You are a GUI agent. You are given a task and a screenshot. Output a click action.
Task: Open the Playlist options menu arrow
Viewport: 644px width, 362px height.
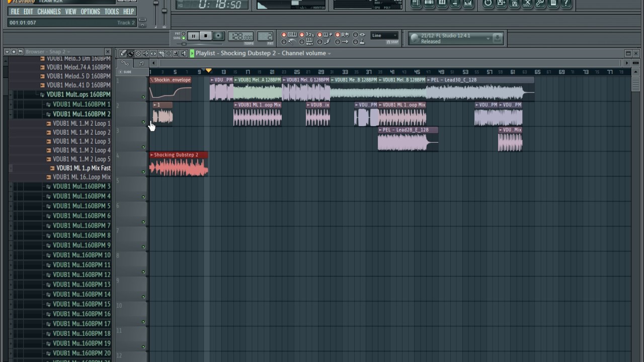pos(192,53)
